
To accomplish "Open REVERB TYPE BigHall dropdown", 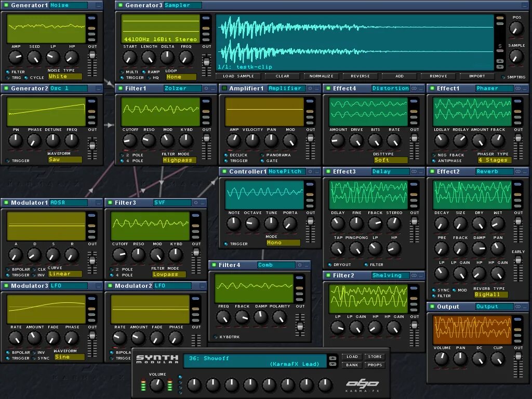I will [490, 295].
